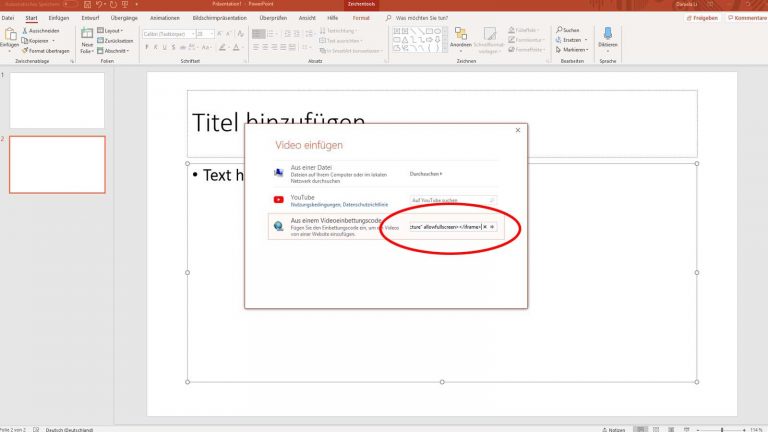The height and width of the screenshot is (432, 768).
Task: Expand the Abschnitt dropdown
Action: (116, 50)
